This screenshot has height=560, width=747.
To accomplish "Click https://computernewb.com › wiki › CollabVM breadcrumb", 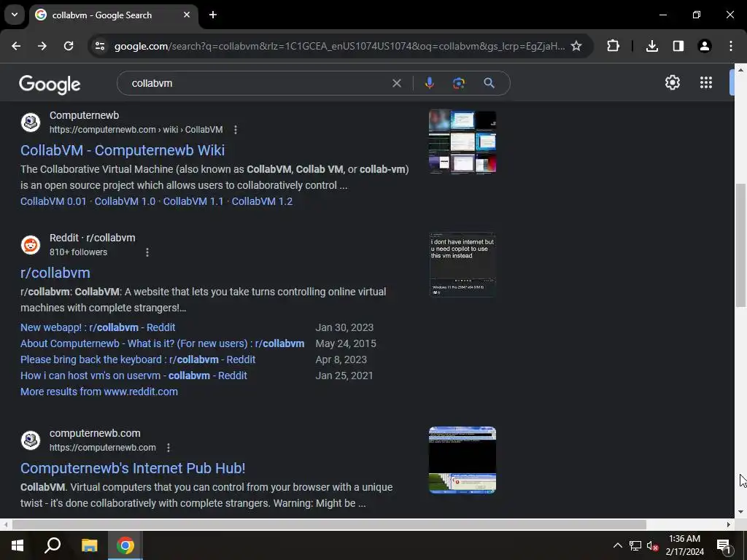I will [136, 130].
